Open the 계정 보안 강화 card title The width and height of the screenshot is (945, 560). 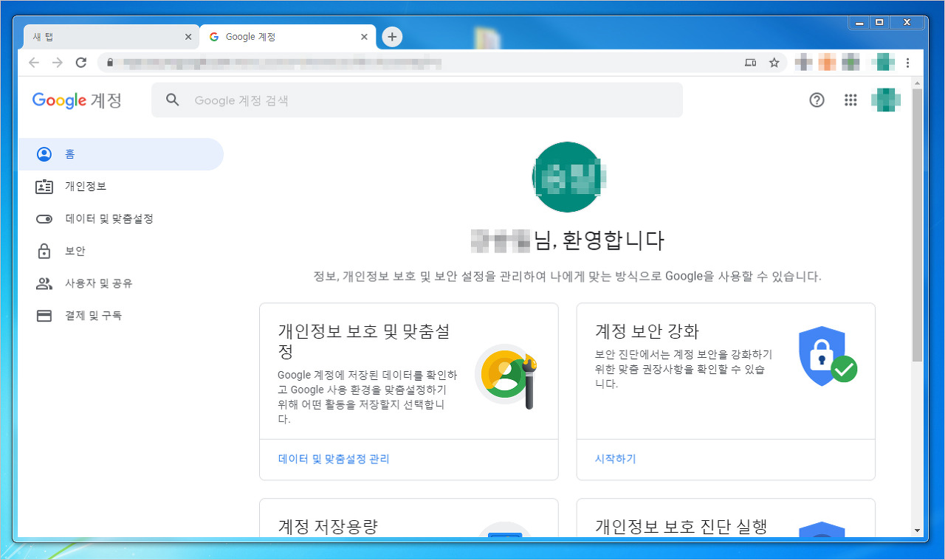click(x=647, y=331)
